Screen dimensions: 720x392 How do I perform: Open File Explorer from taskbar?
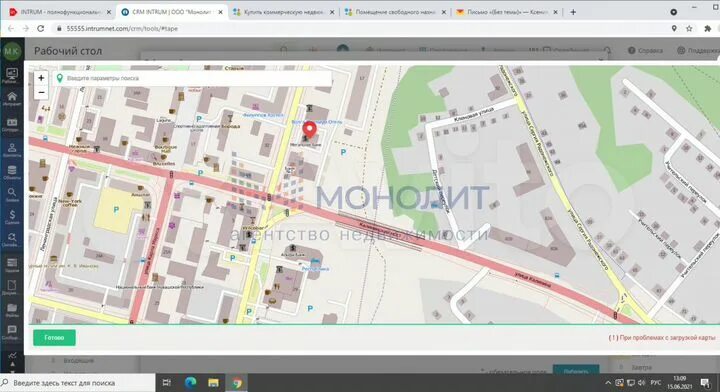tap(214, 383)
